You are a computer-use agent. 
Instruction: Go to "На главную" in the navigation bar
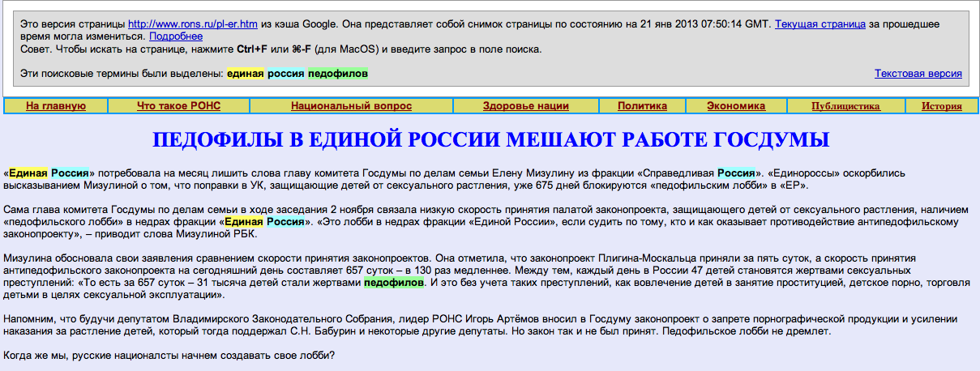click(x=56, y=106)
